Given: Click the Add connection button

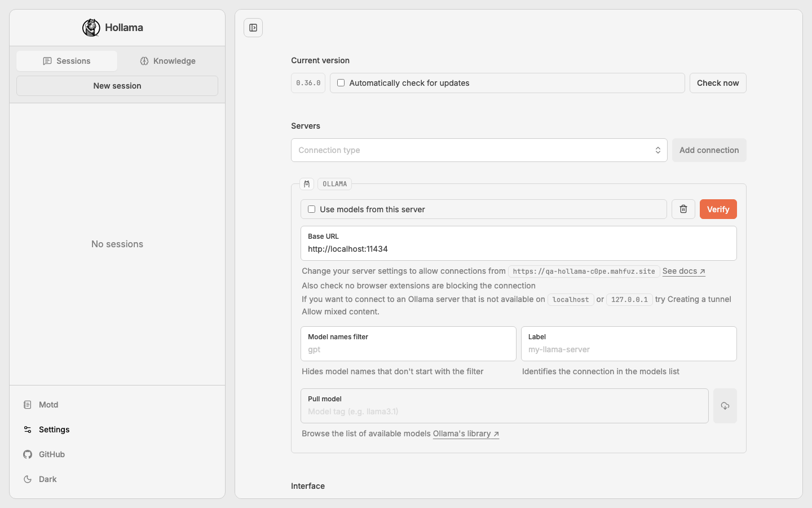Looking at the screenshot, I should [709, 150].
